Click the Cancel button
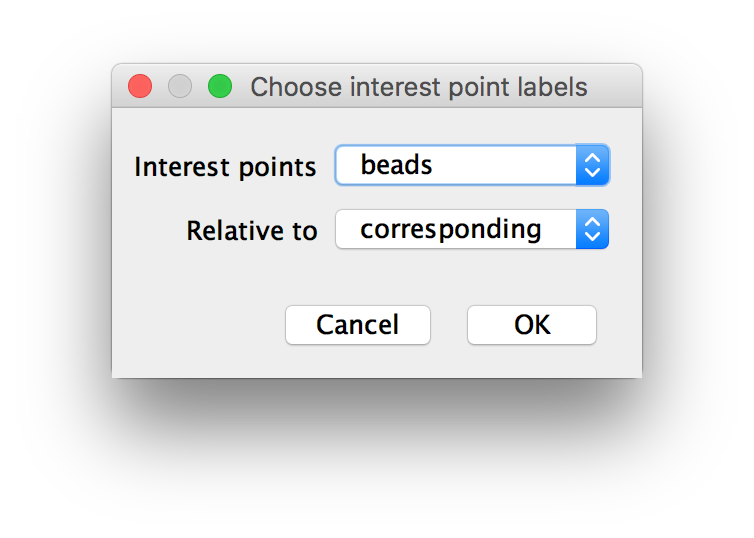This screenshot has width=754, height=538. coord(358,325)
